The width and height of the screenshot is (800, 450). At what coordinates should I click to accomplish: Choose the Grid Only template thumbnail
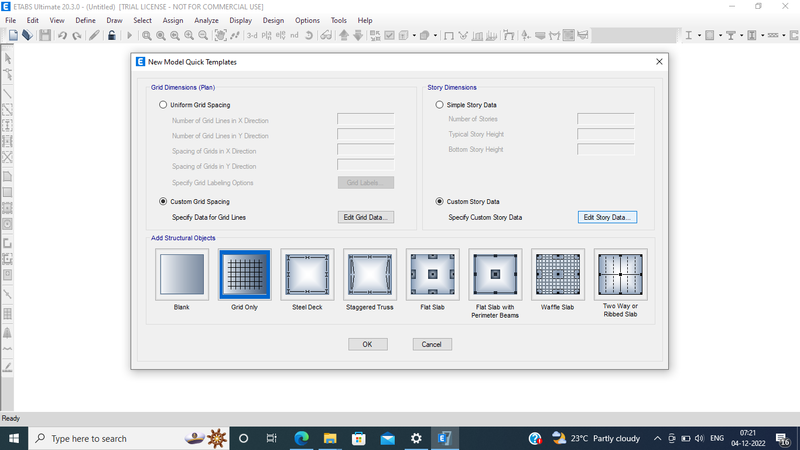(244, 274)
